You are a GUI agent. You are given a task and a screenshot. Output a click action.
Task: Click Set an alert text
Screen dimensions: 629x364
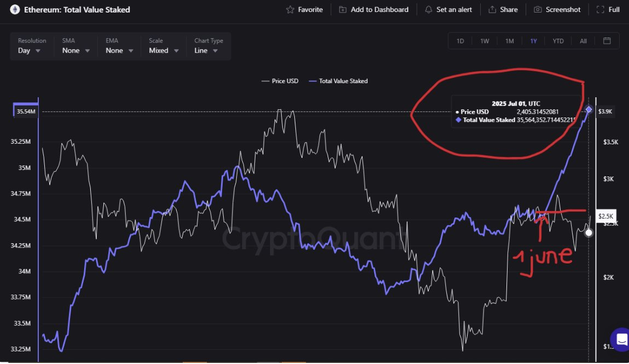[454, 10]
